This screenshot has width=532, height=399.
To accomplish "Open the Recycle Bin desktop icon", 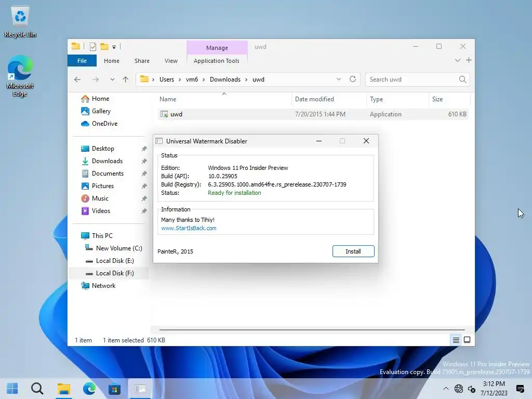I will coord(20,22).
